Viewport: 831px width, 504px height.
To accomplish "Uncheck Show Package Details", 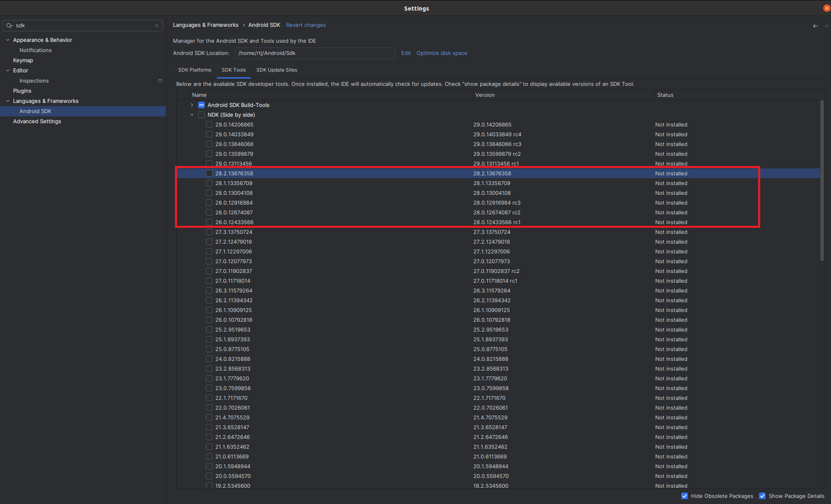I will pos(762,496).
